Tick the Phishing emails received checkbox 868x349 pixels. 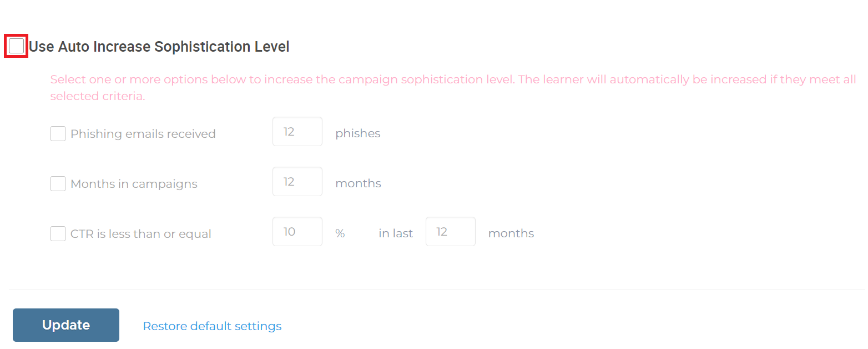click(58, 133)
